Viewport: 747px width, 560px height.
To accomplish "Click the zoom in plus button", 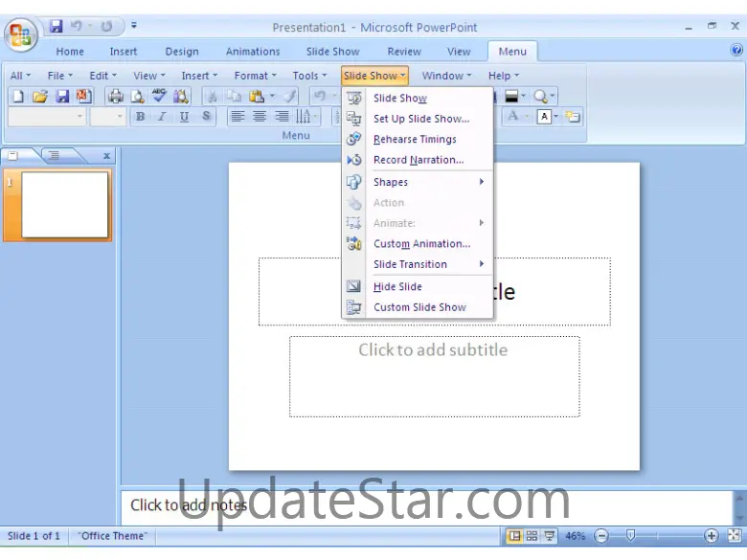I will (x=711, y=536).
